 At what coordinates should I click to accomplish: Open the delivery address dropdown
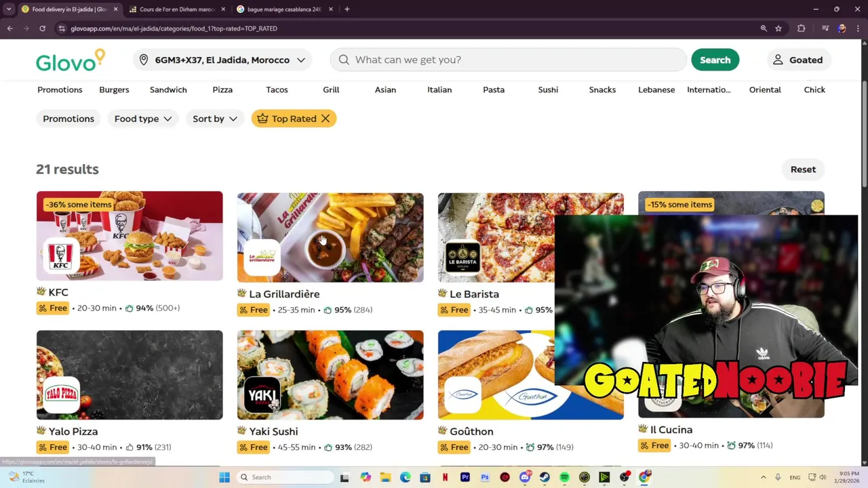[223, 60]
